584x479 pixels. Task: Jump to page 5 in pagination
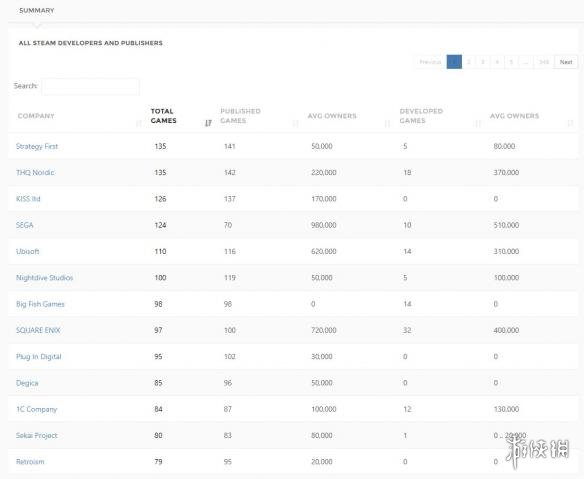tap(511, 62)
